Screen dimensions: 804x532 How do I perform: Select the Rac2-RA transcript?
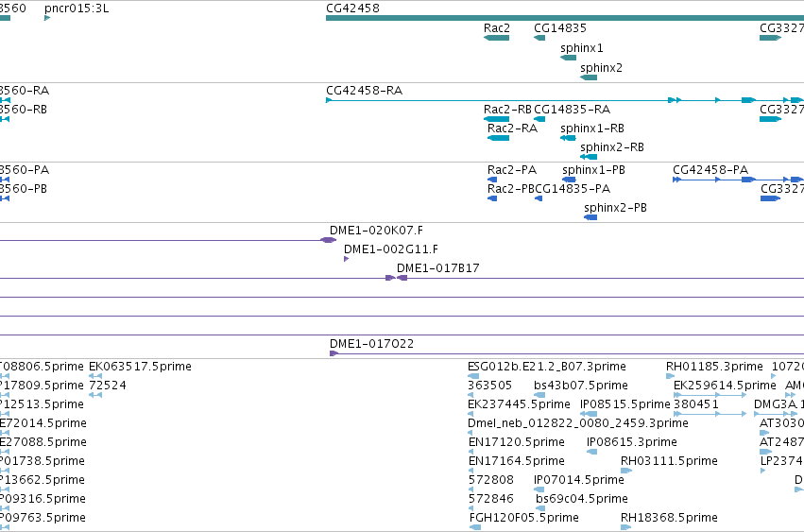click(499, 138)
